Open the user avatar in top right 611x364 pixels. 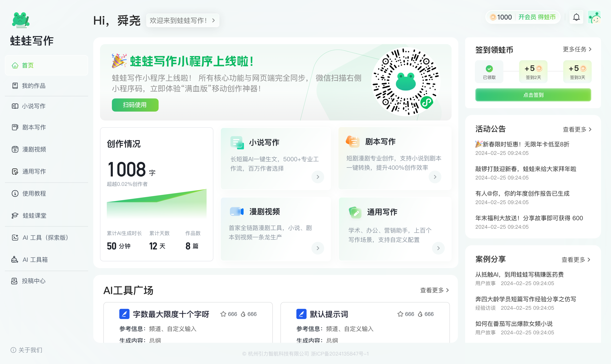(594, 17)
